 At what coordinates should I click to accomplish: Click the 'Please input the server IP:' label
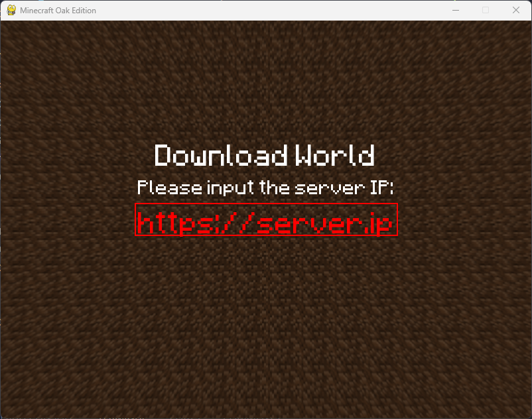(x=265, y=188)
